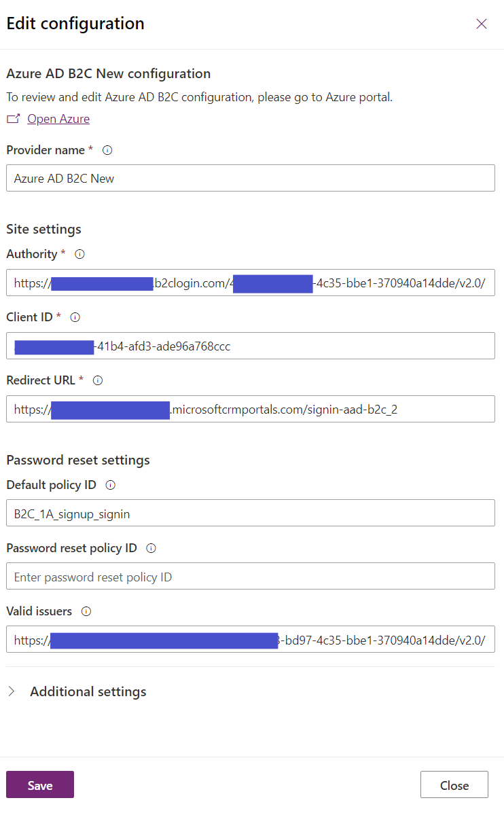504x813 pixels.
Task: Open the Azure link
Action: click(x=58, y=119)
